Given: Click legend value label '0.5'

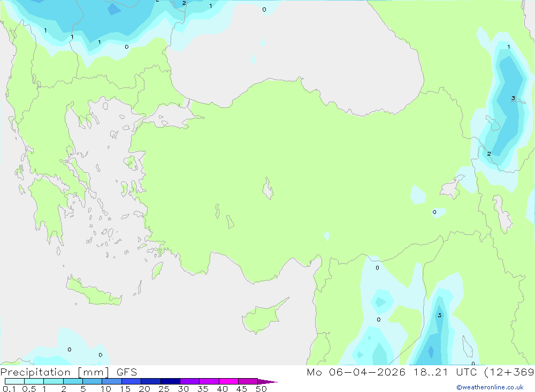Looking at the screenshot, I should click(x=29, y=389).
